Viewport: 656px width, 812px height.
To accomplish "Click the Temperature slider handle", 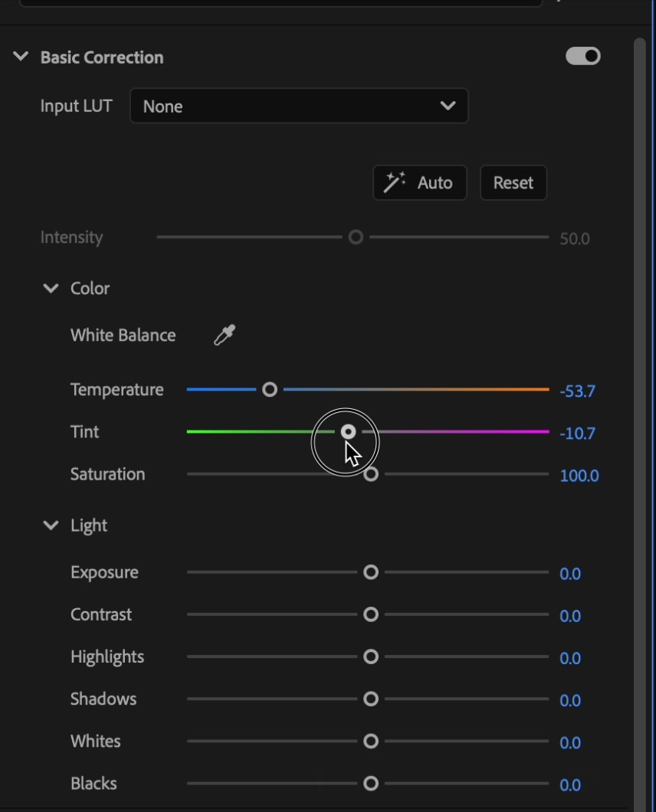I will (x=270, y=389).
